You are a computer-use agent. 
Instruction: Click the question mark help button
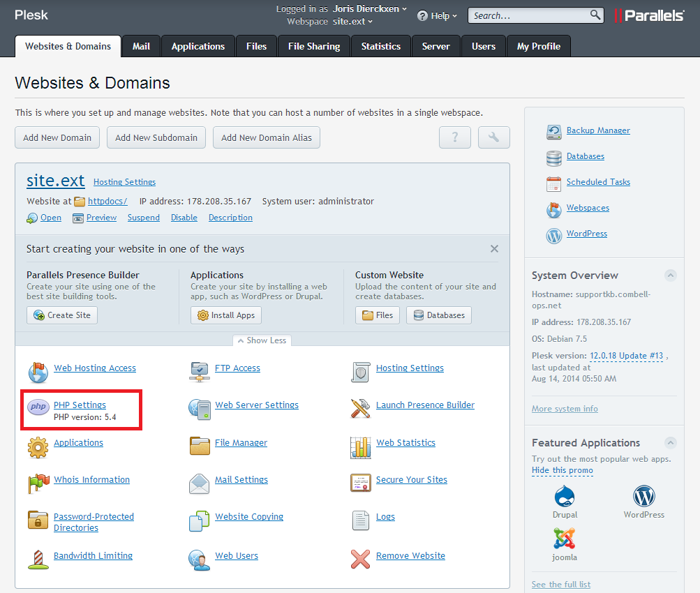455,137
